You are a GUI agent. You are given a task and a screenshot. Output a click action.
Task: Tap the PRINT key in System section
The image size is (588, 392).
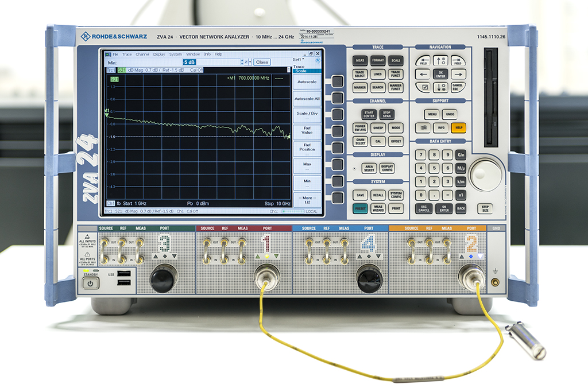[396, 208]
